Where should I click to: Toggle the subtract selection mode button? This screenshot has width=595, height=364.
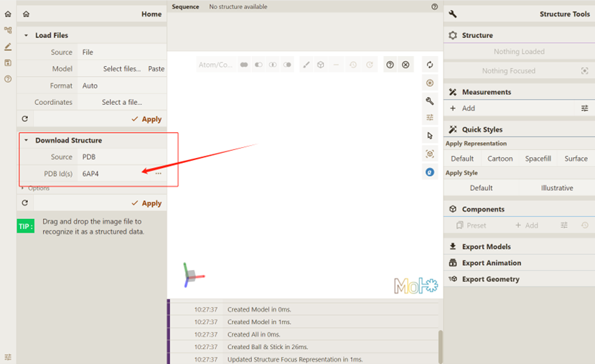pyautogui.click(x=258, y=65)
